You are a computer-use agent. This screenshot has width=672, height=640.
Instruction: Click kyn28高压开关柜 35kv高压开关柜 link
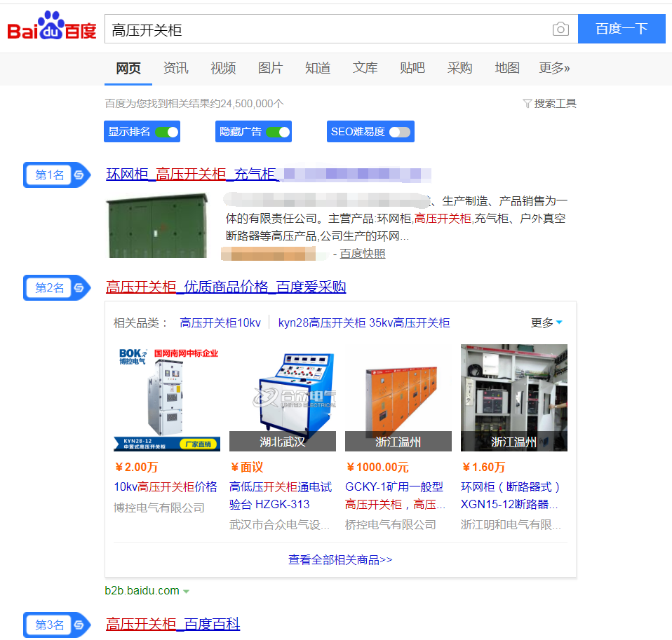(x=364, y=323)
